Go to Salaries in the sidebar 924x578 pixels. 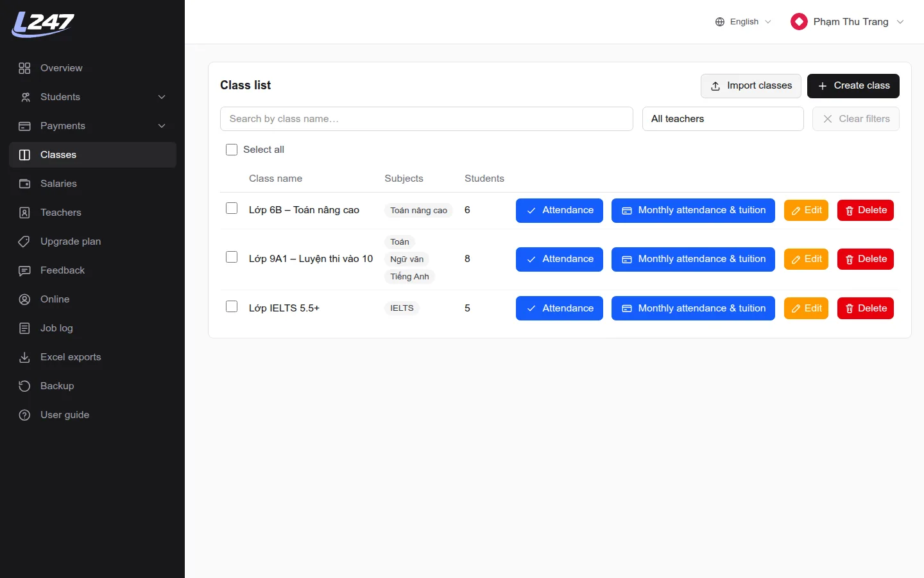click(92, 184)
